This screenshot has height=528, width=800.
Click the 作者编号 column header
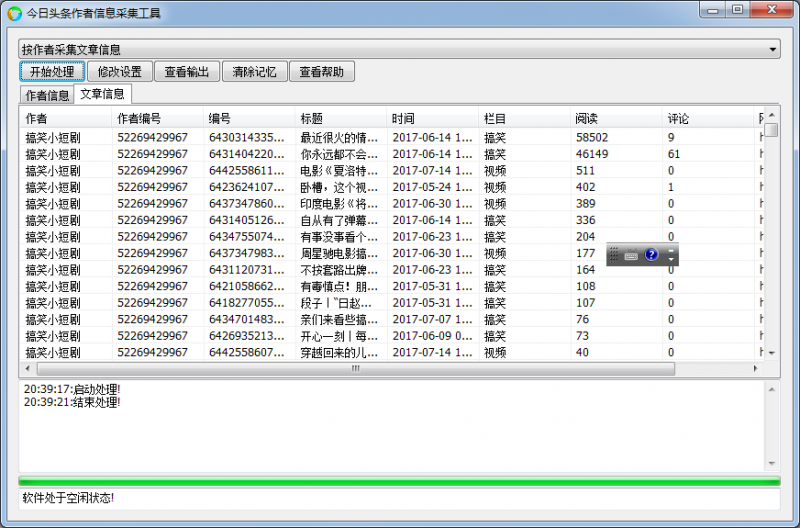(157, 118)
